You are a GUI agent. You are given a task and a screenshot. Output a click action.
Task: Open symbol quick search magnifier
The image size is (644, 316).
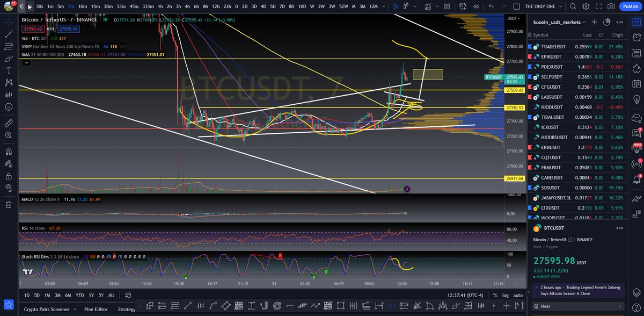pyautogui.click(x=574, y=6)
